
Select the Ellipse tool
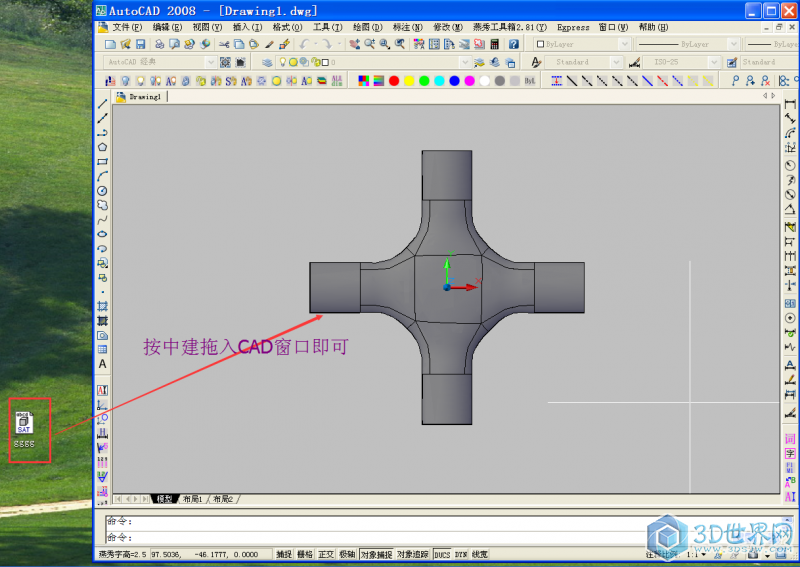(103, 234)
